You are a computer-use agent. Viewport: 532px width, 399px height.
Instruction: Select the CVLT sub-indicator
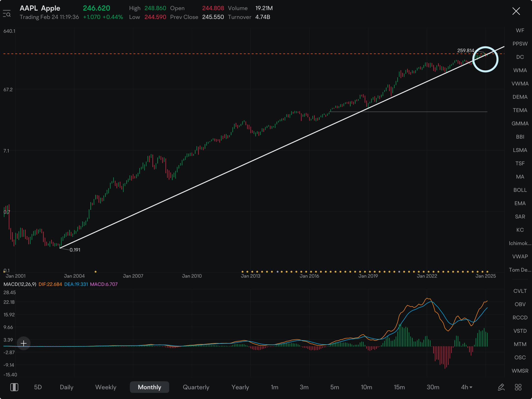(520, 291)
